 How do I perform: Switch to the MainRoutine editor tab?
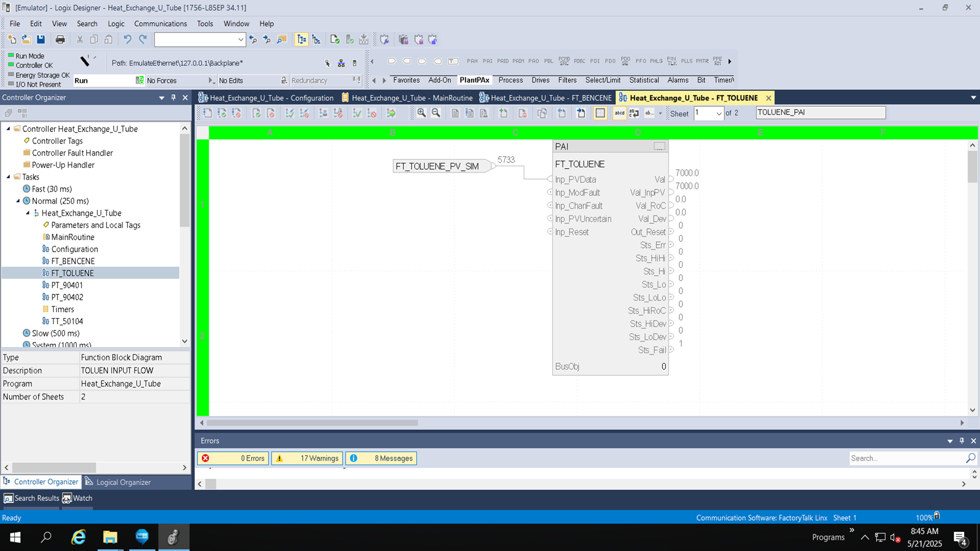407,98
